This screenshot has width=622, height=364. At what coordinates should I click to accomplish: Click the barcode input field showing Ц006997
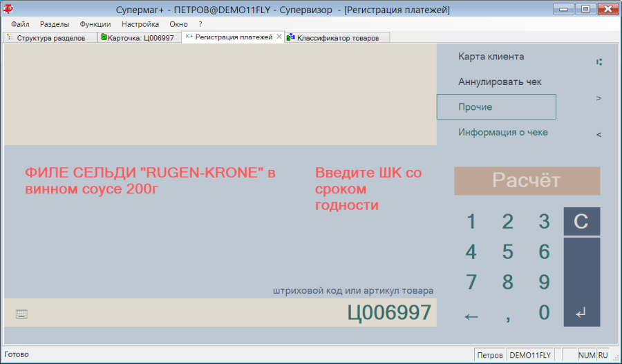[x=220, y=312]
